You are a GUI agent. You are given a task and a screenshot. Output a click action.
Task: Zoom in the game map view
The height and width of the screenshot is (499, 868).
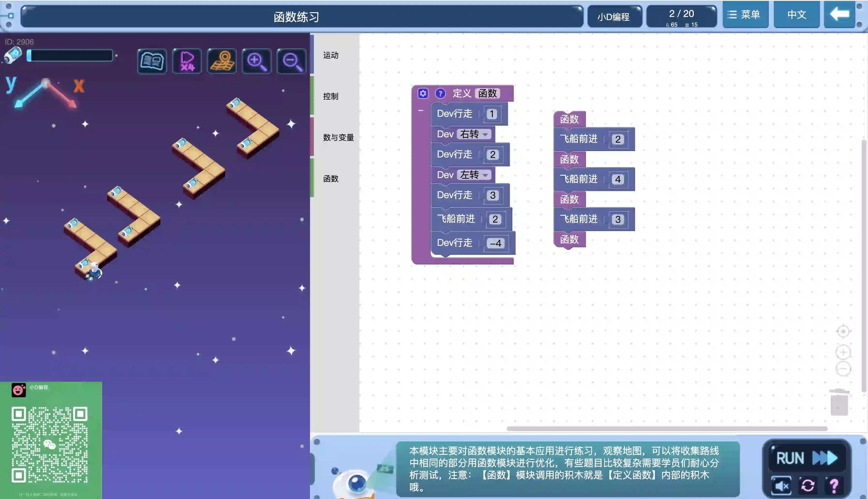point(256,61)
